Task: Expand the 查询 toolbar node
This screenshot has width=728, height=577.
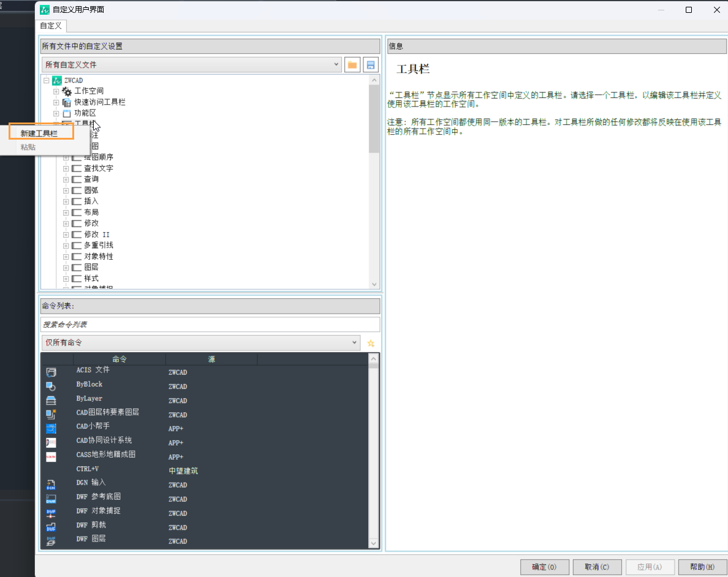Action: 66,179
